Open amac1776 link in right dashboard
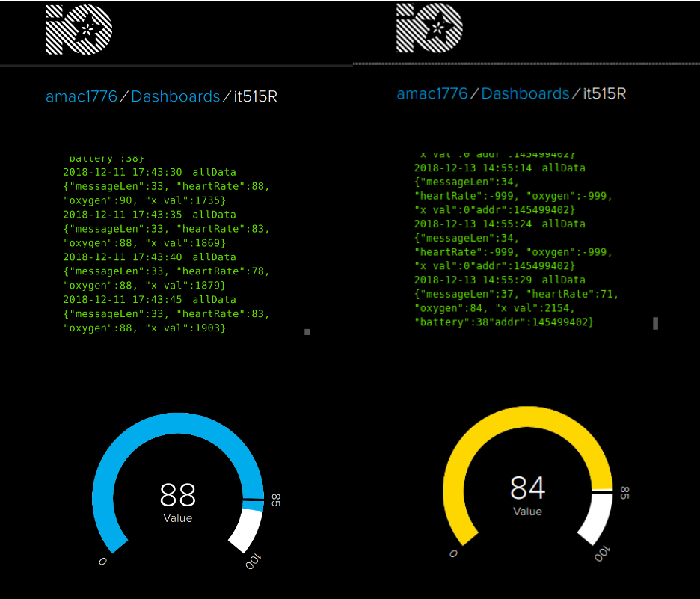 (432, 93)
